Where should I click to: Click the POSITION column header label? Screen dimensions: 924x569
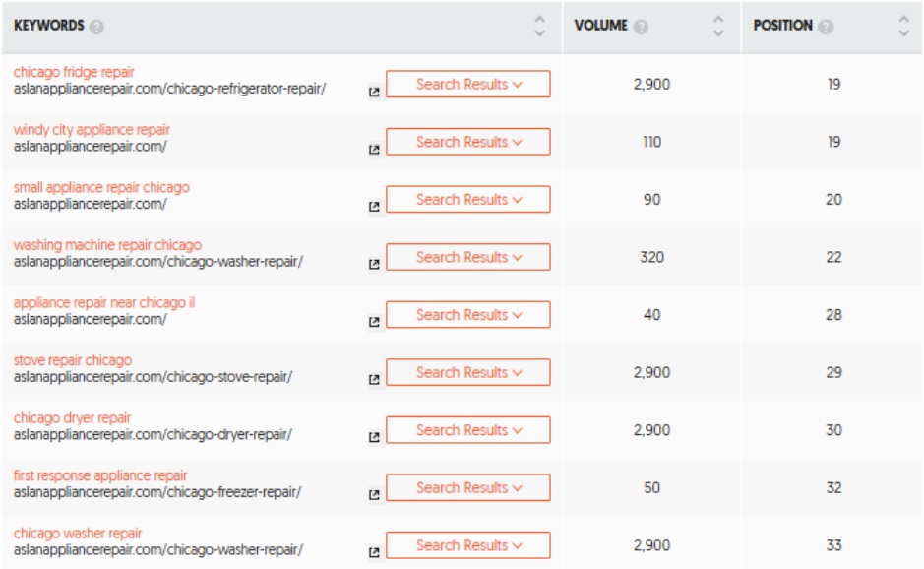pos(782,26)
